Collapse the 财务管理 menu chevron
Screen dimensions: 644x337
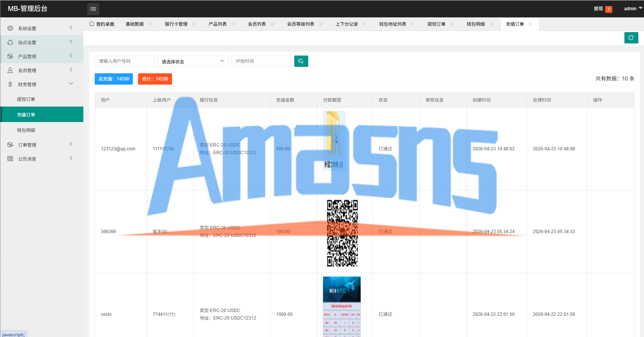point(71,84)
